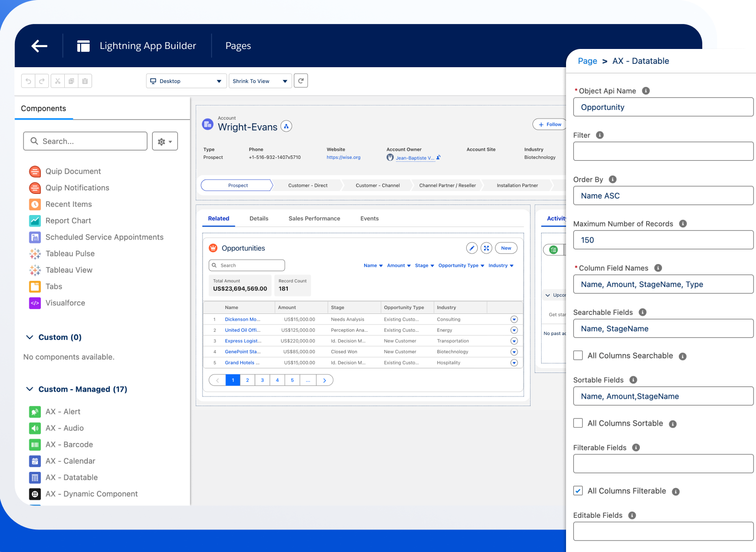Switch to the Details tab
This screenshot has width=756, height=552.
coord(259,218)
